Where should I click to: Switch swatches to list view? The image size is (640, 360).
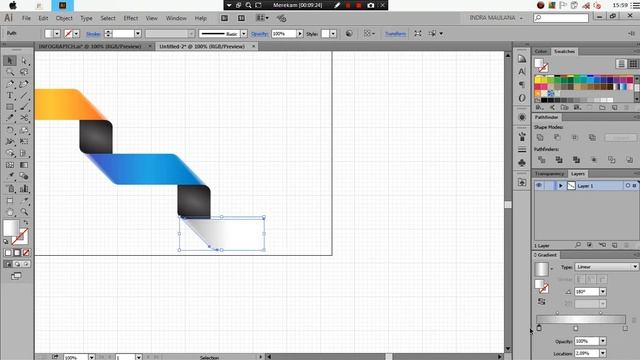point(621,64)
